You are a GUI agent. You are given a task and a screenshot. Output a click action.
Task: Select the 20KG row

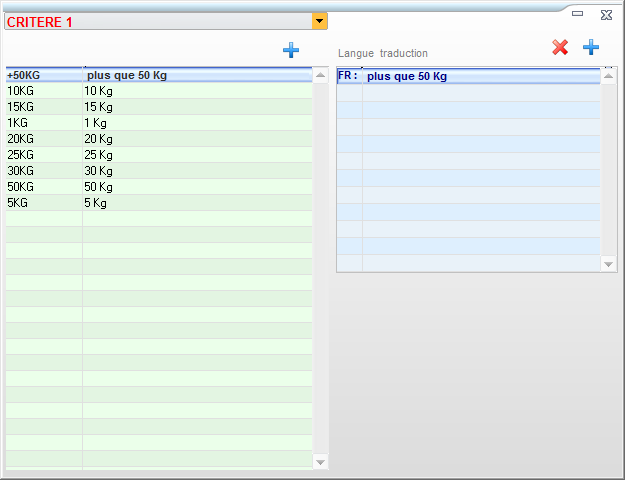(158, 139)
